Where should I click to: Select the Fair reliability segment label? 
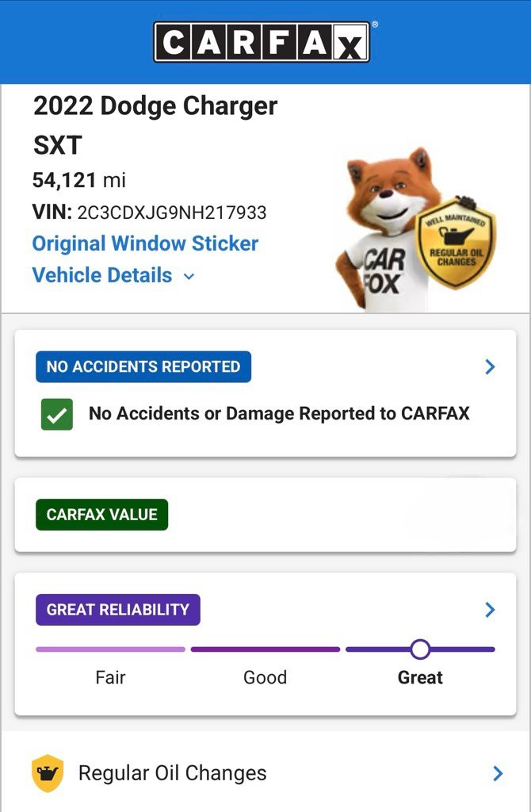[110, 677]
